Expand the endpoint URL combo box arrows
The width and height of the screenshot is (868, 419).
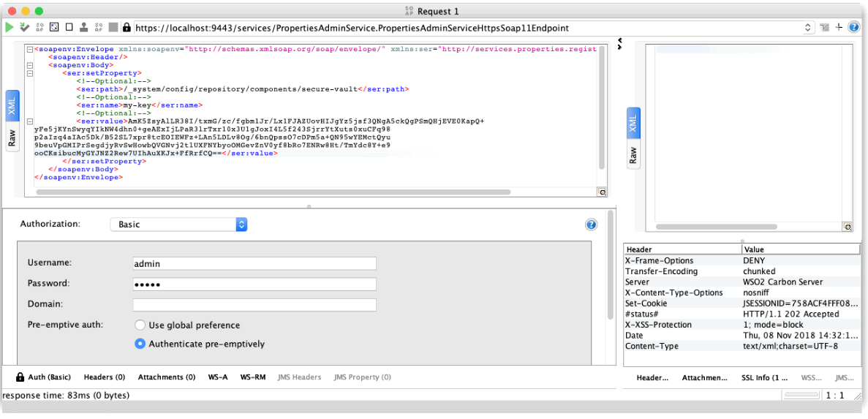808,28
